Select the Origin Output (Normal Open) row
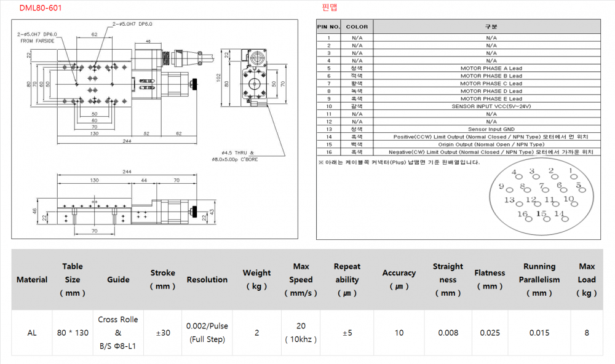615x364 pixels. tap(491, 144)
